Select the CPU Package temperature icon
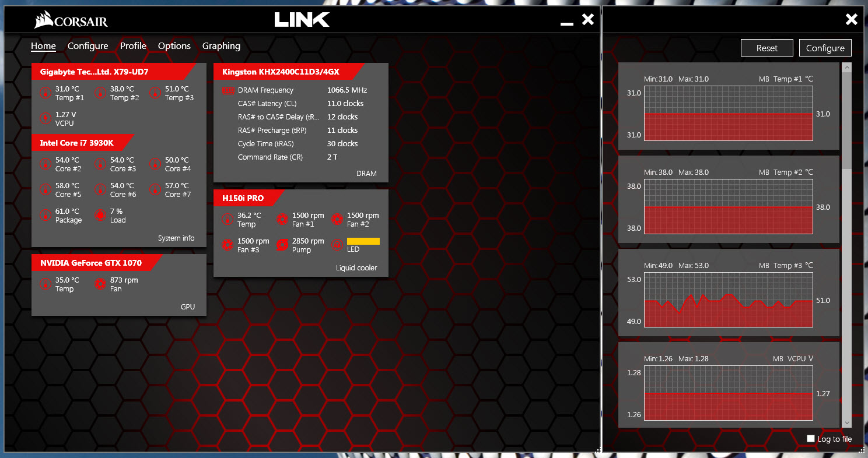 coord(45,215)
